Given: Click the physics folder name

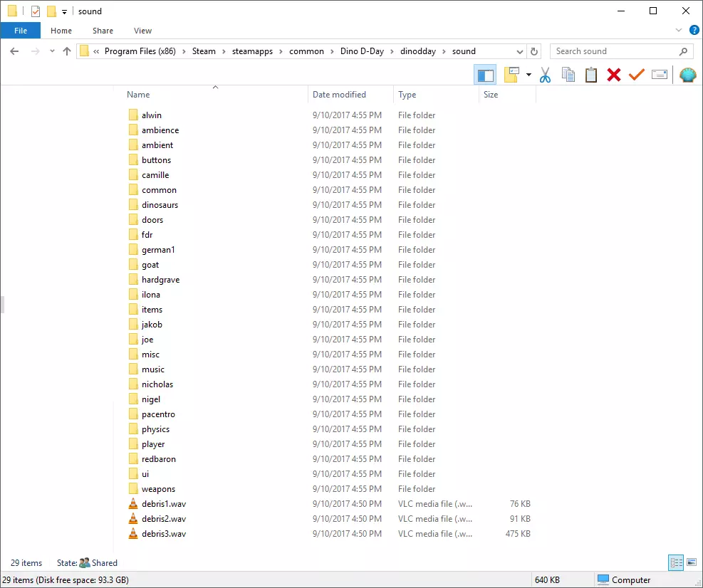Looking at the screenshot, I should (x=155, y=429).
